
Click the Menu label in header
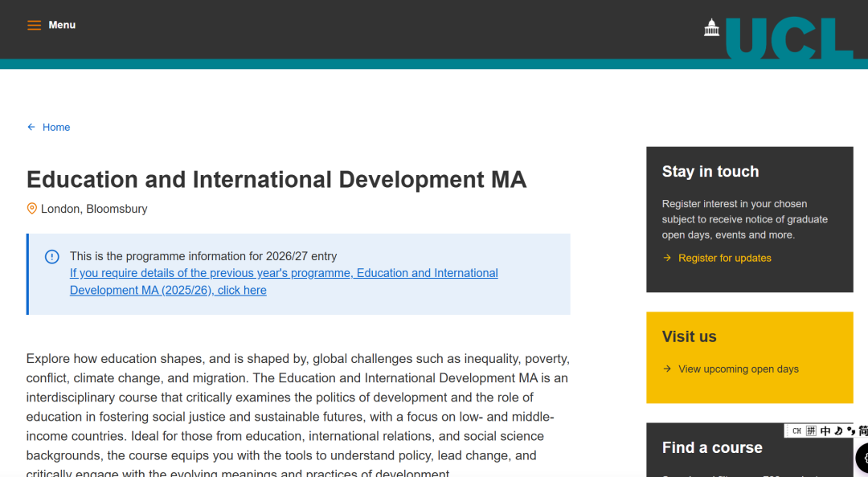click(62, 25)
